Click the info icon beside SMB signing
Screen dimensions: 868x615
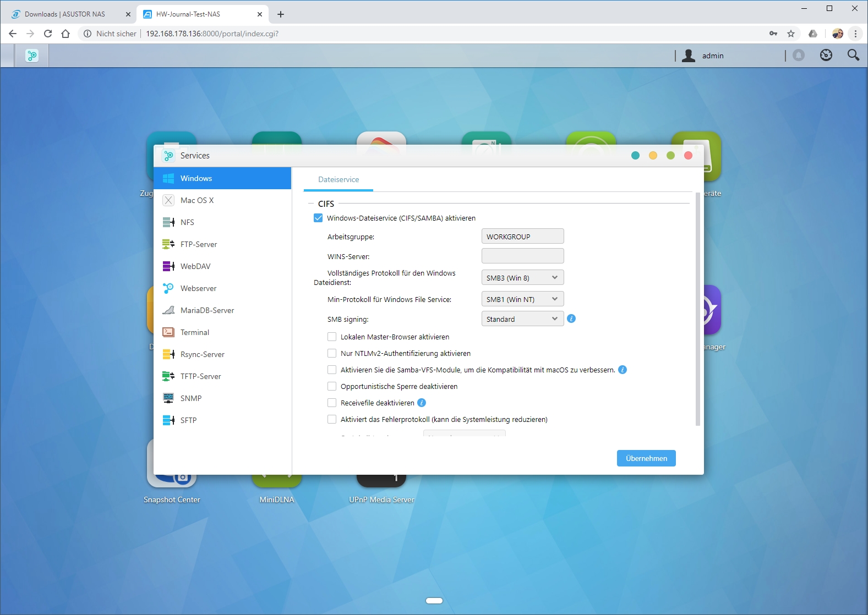(x=571, y=319)
